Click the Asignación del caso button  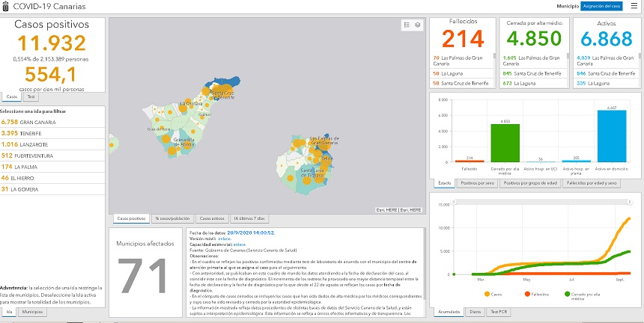[x=601, y=6]
